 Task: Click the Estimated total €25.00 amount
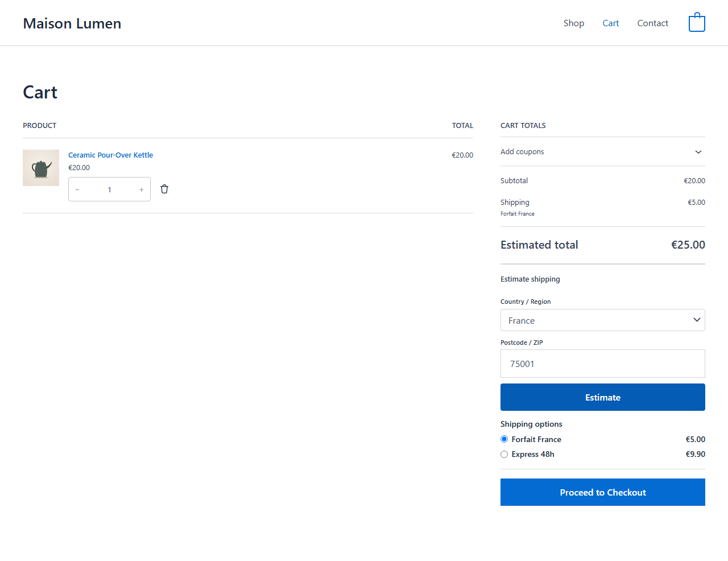tap(688, 245)
